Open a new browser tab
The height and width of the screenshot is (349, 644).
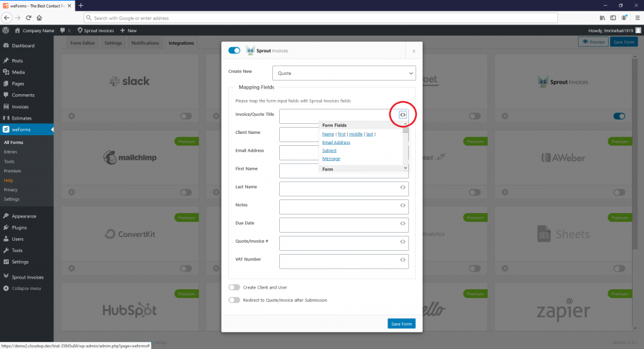tap(81, 5)
